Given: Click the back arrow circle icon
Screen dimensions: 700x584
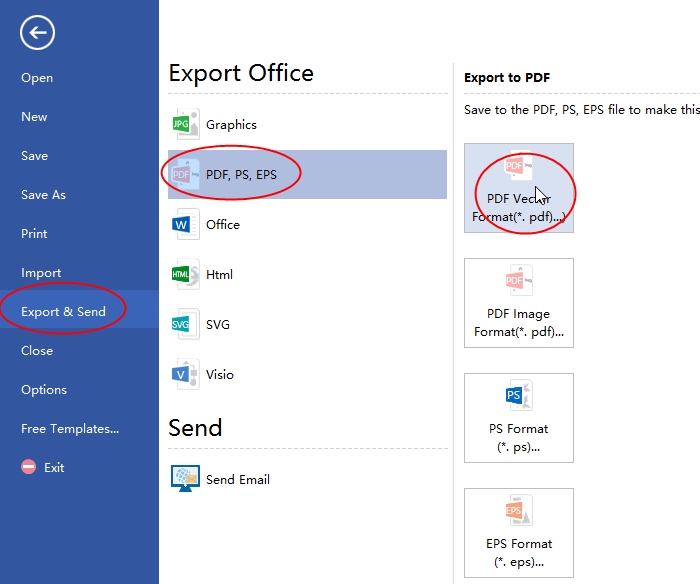Looking at the screenshot, I should 37,33.
